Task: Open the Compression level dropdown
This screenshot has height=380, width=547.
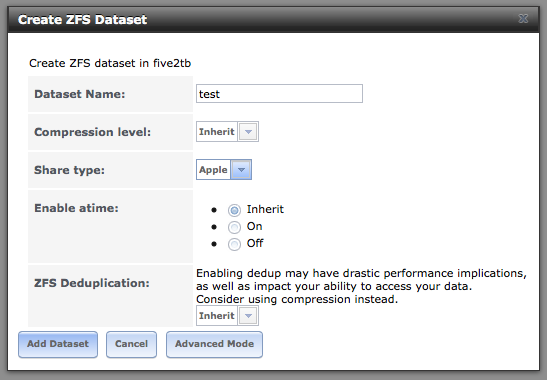Action: 248,132
